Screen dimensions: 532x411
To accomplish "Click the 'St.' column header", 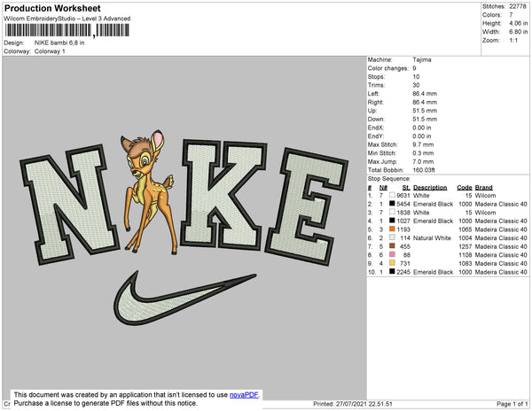I will [406, 188].
